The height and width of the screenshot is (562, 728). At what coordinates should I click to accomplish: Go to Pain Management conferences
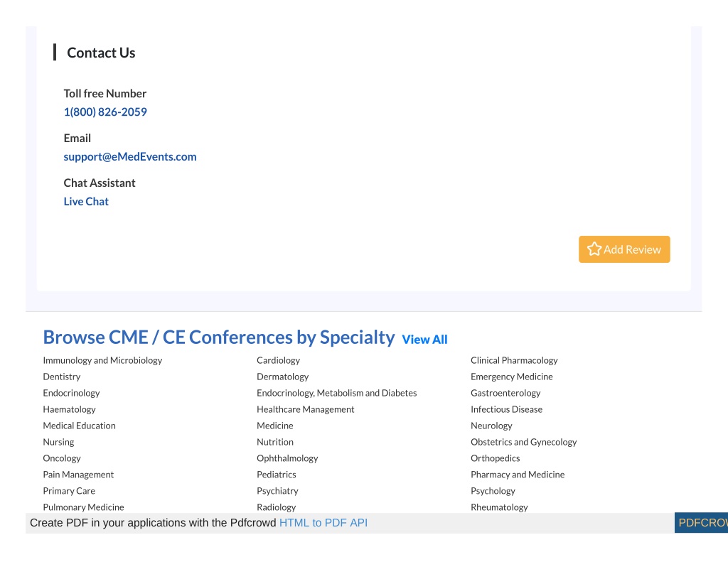[x=78, y=475]
